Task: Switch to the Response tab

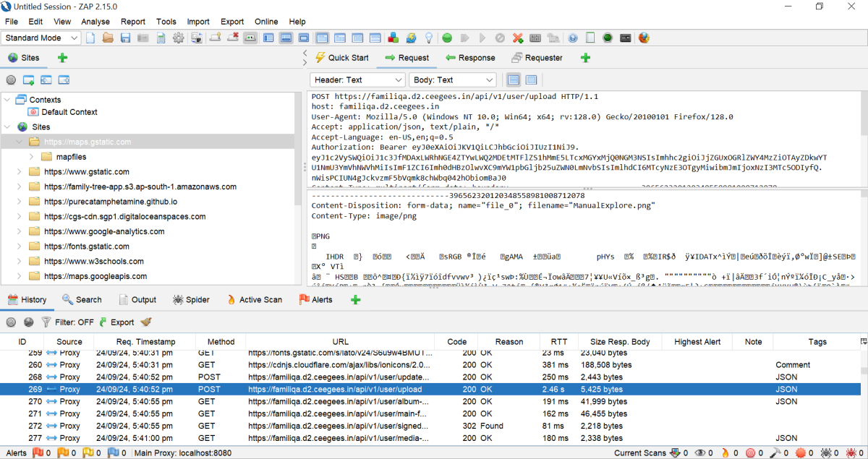Action: (x=470, y=58)
